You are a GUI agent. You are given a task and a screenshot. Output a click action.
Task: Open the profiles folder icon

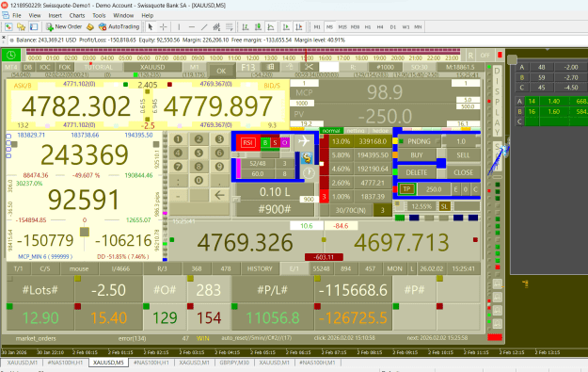tap(22, 27)
